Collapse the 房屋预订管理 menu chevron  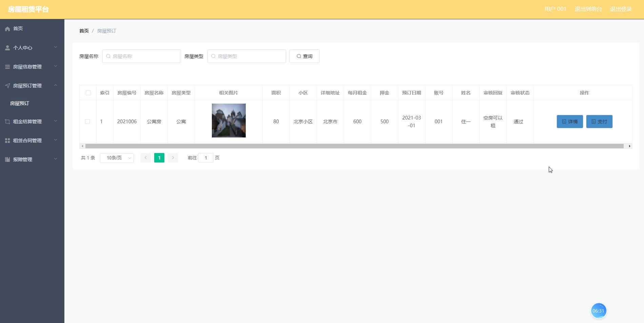click(56, 85)
